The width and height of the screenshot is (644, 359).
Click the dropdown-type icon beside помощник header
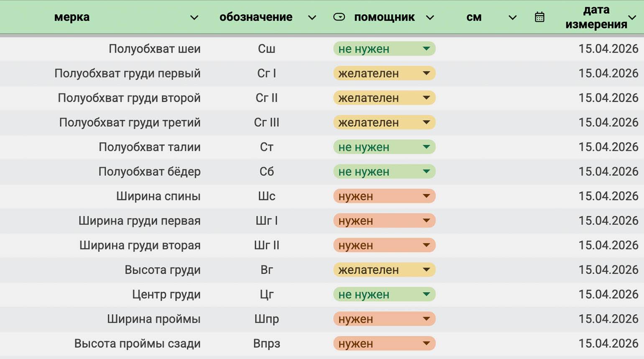339,17
